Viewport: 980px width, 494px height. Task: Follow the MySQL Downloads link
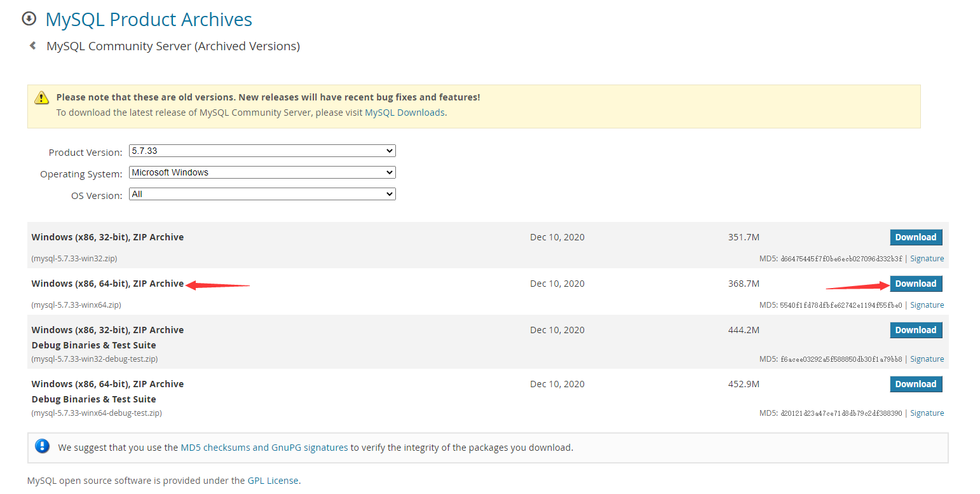405,113
